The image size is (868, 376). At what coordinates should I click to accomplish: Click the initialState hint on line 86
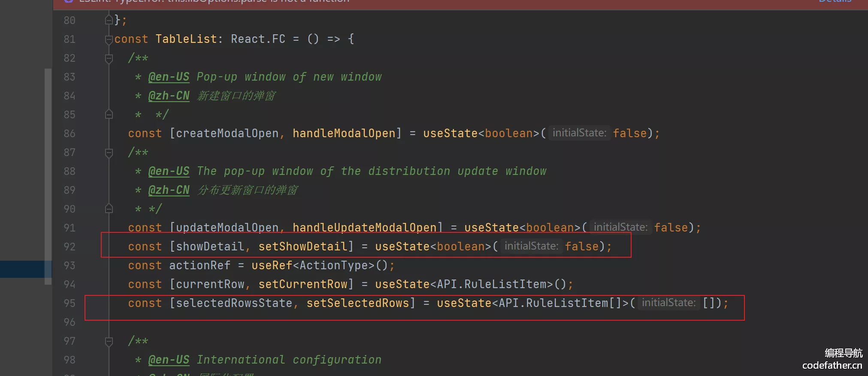(x=579, y=133)
